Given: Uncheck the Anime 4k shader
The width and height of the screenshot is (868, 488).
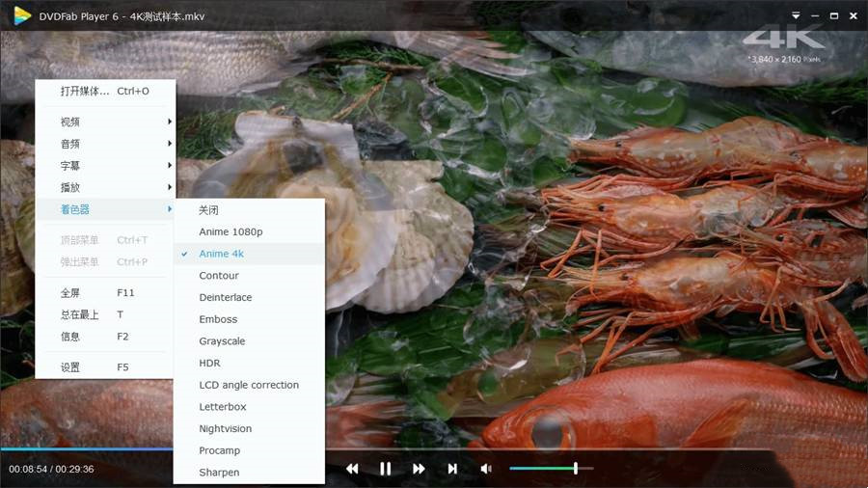Looking at the screenshot, I should pyautogui.click(x=249, y=254).
